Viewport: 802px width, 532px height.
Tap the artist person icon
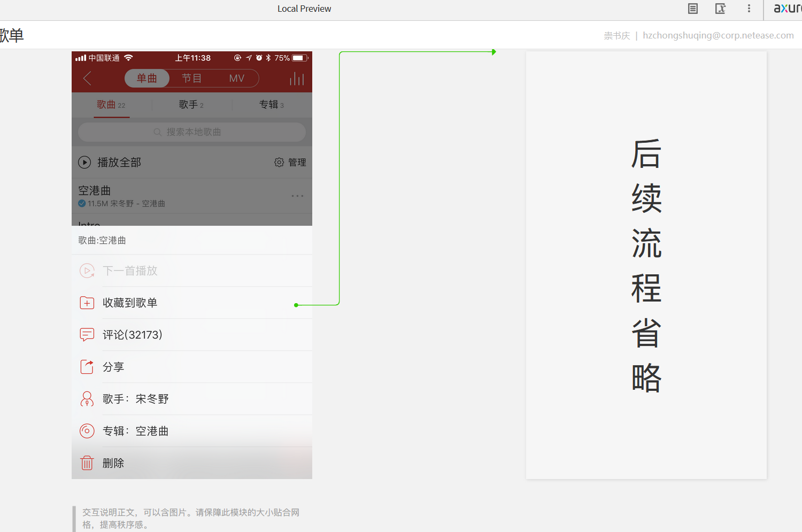pos(87,399)
